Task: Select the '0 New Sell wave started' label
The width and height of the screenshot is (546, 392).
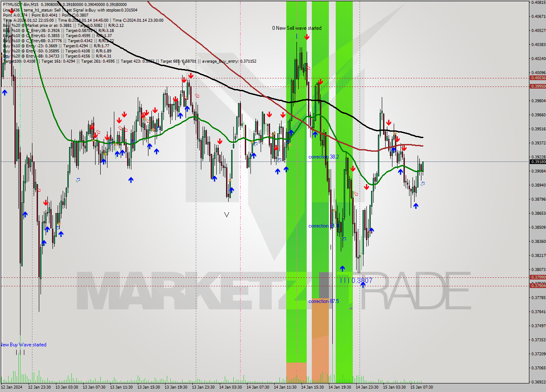Action: click(x=297, y=28)
